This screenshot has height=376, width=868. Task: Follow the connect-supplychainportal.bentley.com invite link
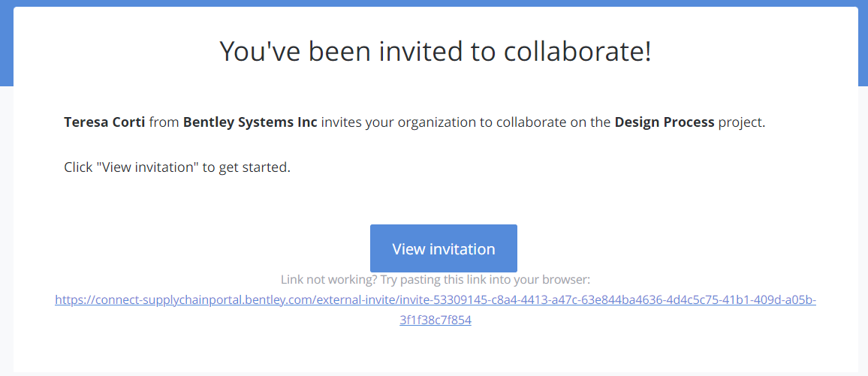coord(436,310)
